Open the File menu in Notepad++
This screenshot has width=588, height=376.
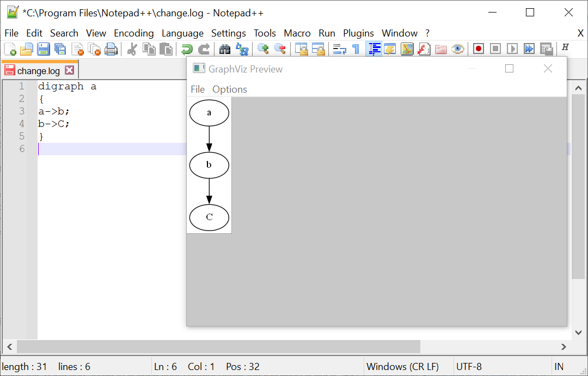11,33
